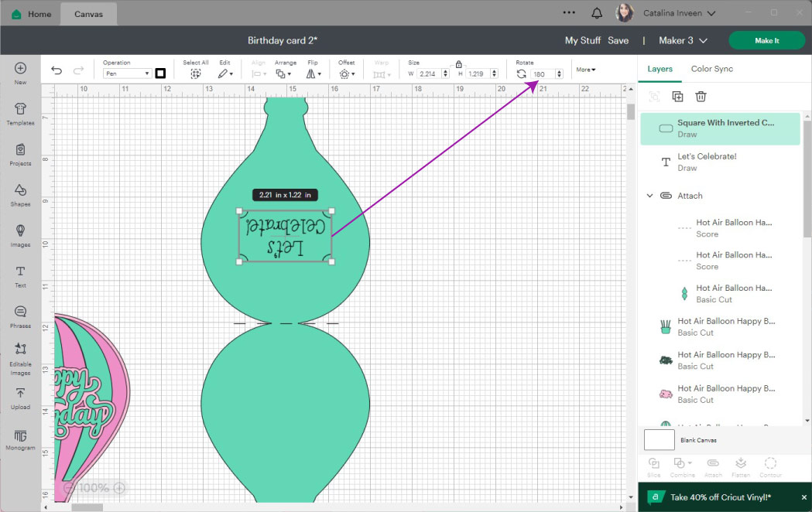Click the Flatten tool
The width and height of the screenshot is (812, 512).
tap(741, 467)
